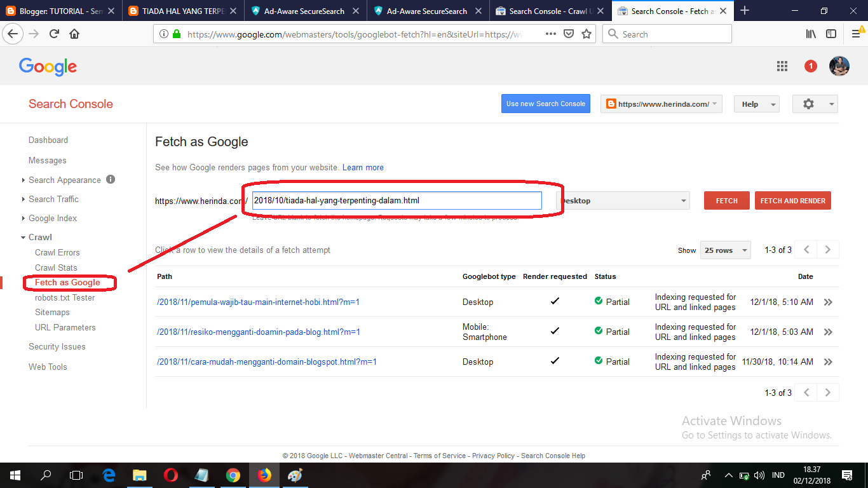Screen dimensions: 868x488
Task: Switch to Search Console Crawl tab
Action: point(550,11)
